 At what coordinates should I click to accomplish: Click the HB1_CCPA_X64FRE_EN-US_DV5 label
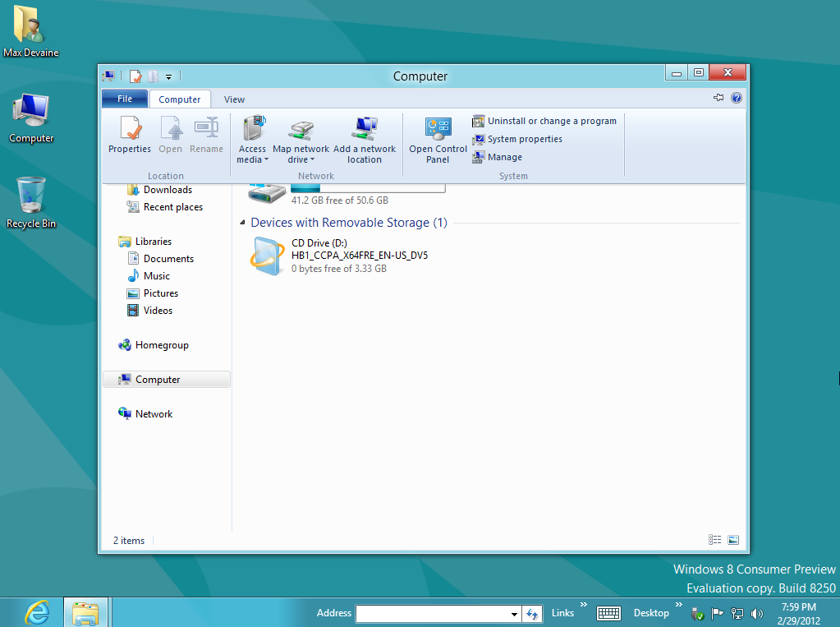pyautogui.click(x=360, y=256)
